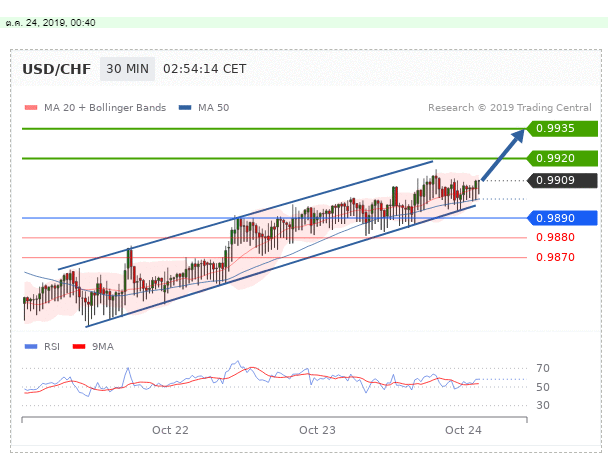Click the MA 20 + Bollinger Bands label

pos(105,107)
